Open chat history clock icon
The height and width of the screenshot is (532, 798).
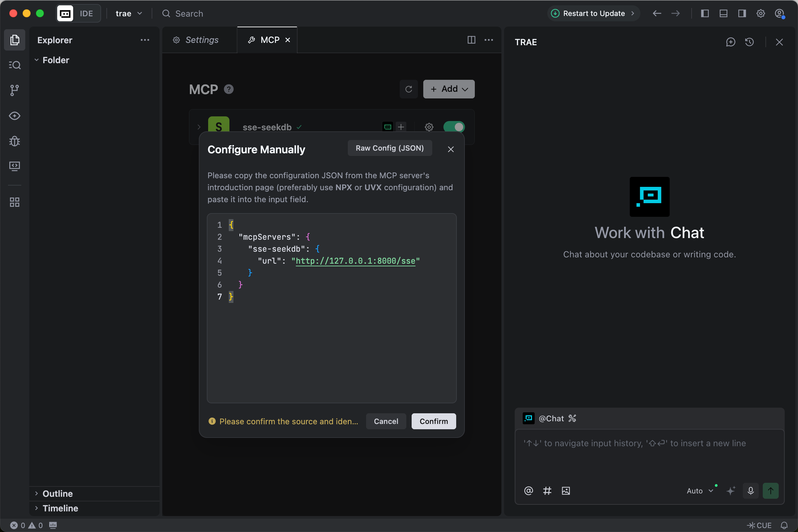749,42
